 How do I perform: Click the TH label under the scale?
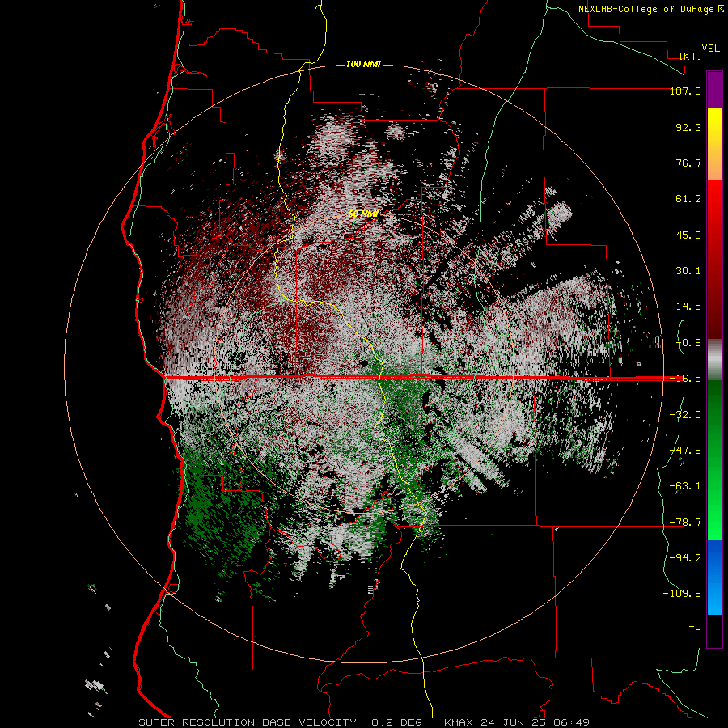(x=695, y=630)
